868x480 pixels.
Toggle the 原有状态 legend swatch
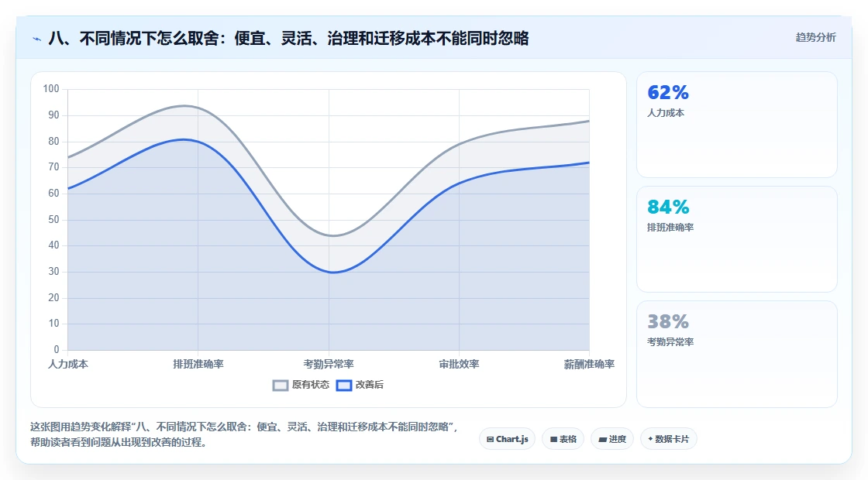[x=281, y=386]
